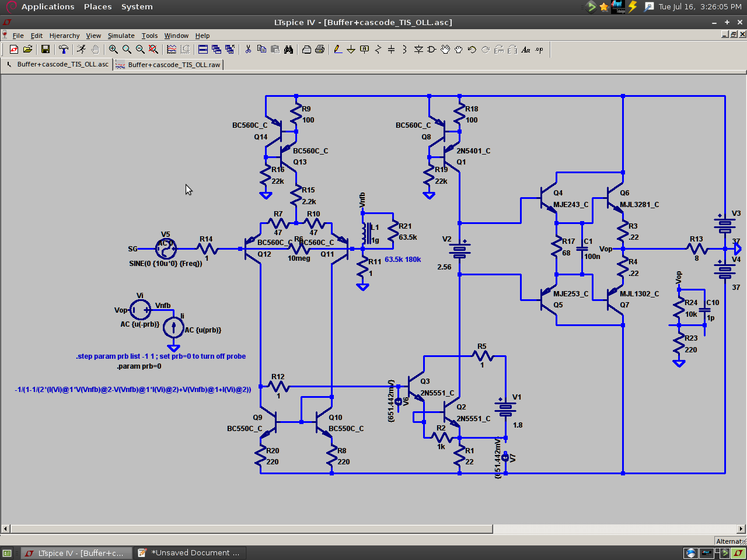Click the lightning bolt tray icon

click(633, 6)
